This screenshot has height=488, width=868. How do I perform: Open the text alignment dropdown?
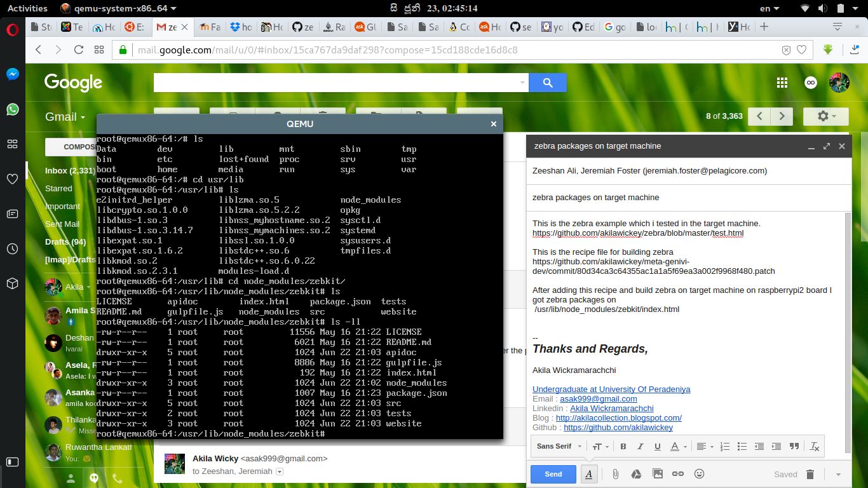click(705, 446)
